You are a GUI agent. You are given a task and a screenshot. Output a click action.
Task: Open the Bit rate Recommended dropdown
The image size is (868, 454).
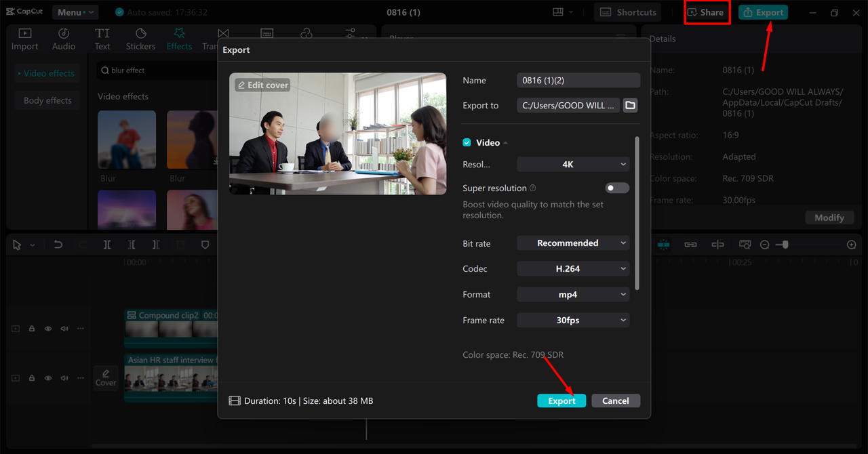point(573,243)
